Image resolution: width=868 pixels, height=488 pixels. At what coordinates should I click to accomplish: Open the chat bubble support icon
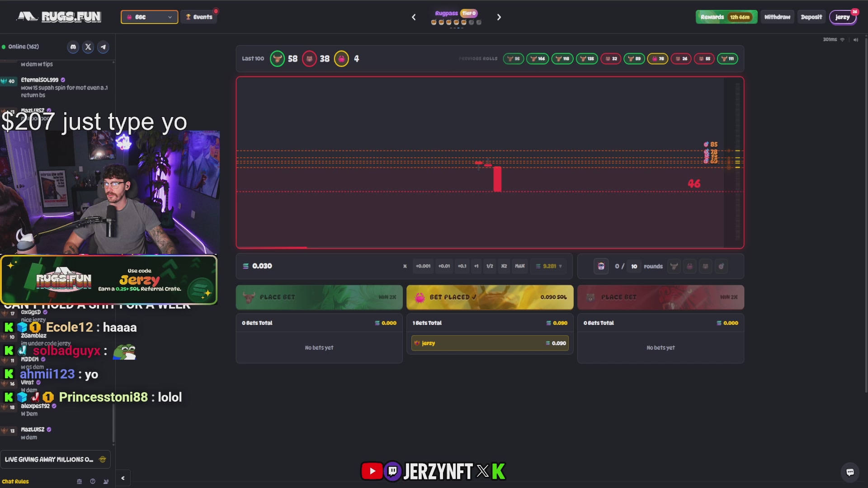click(850, 472)
